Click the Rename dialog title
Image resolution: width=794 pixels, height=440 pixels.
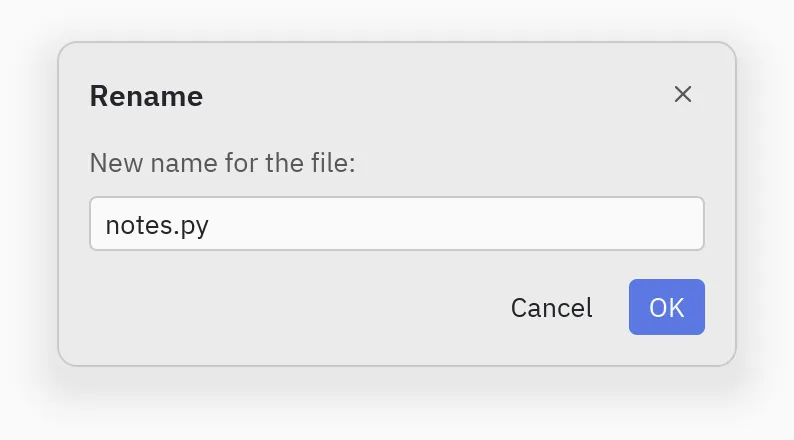pos(146,96)
